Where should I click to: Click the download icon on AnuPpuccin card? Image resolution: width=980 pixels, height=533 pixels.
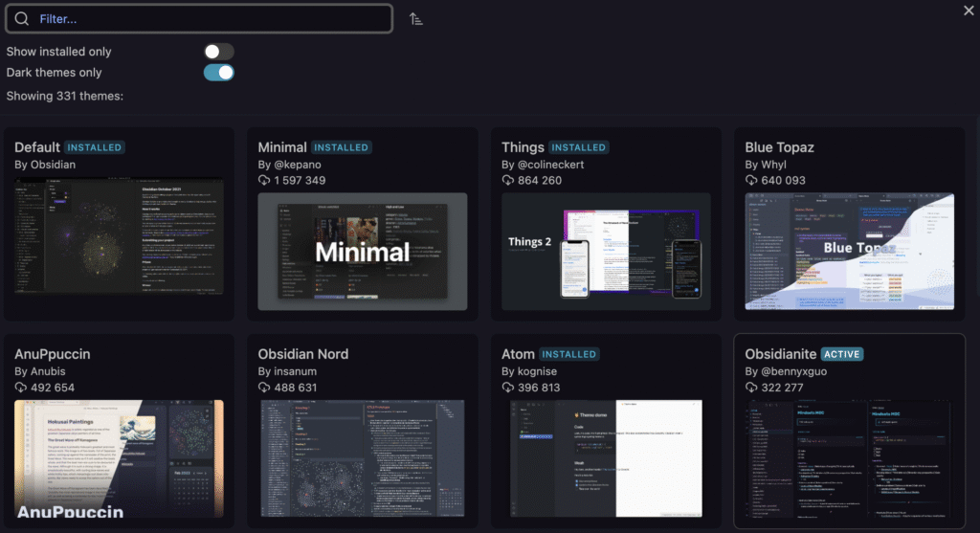(21, 388)
